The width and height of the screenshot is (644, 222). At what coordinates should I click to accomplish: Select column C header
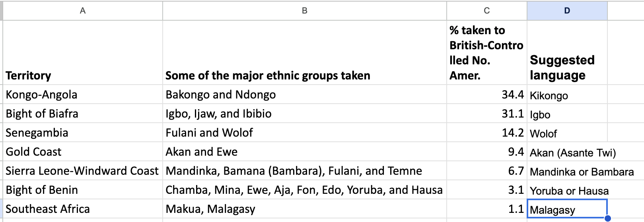487,11
